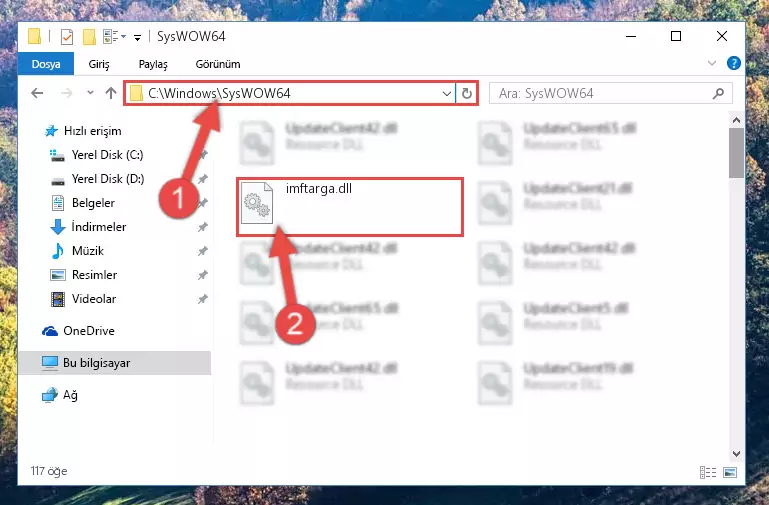Open Belgeler folder in sidebar
The width and height of the screenshot is (769, 505).
pos(93,203)
